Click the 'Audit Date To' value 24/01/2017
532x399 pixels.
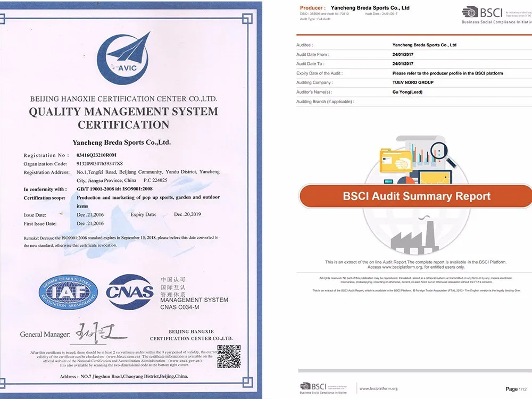(403, 63)
